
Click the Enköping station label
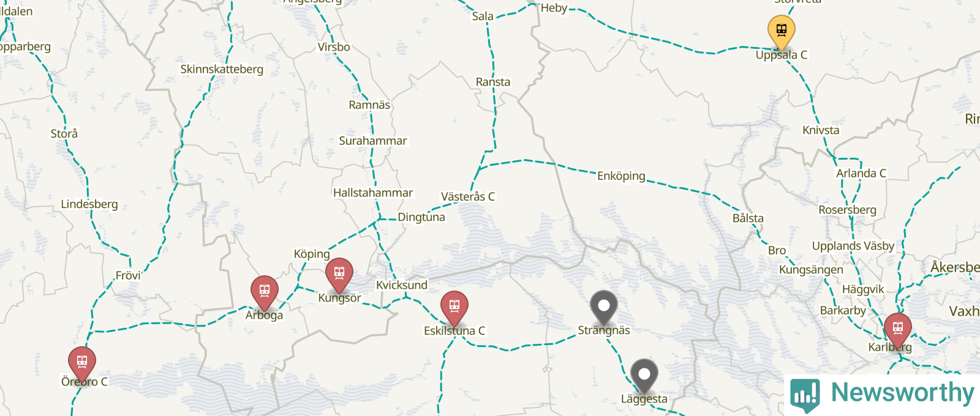pos(621,176)
